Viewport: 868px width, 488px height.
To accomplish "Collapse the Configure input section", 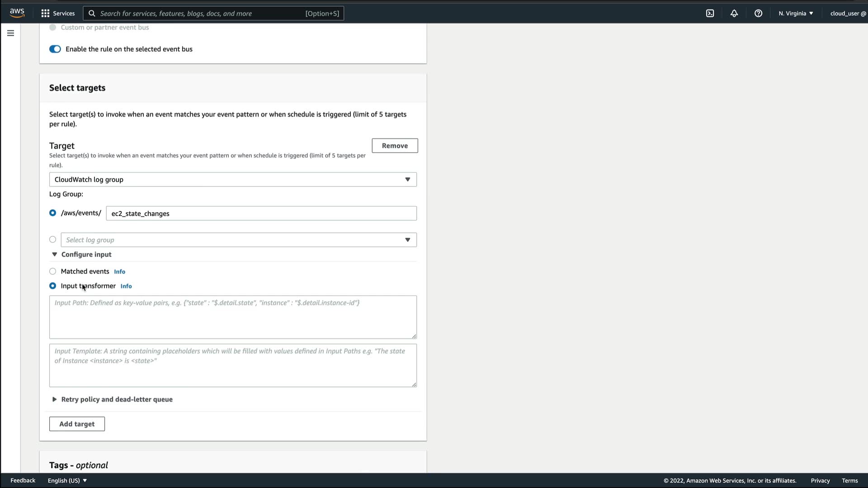I will click(x=82, y=254).
